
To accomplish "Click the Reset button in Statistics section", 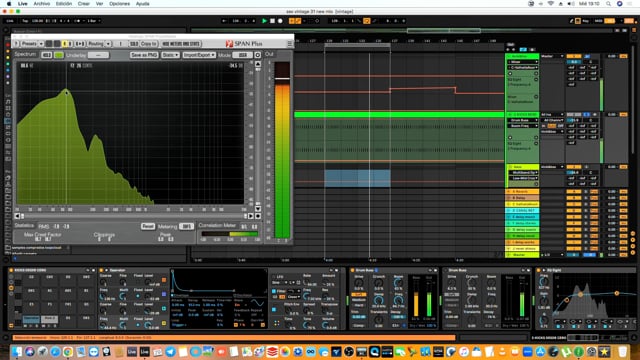I will point(148,226).
